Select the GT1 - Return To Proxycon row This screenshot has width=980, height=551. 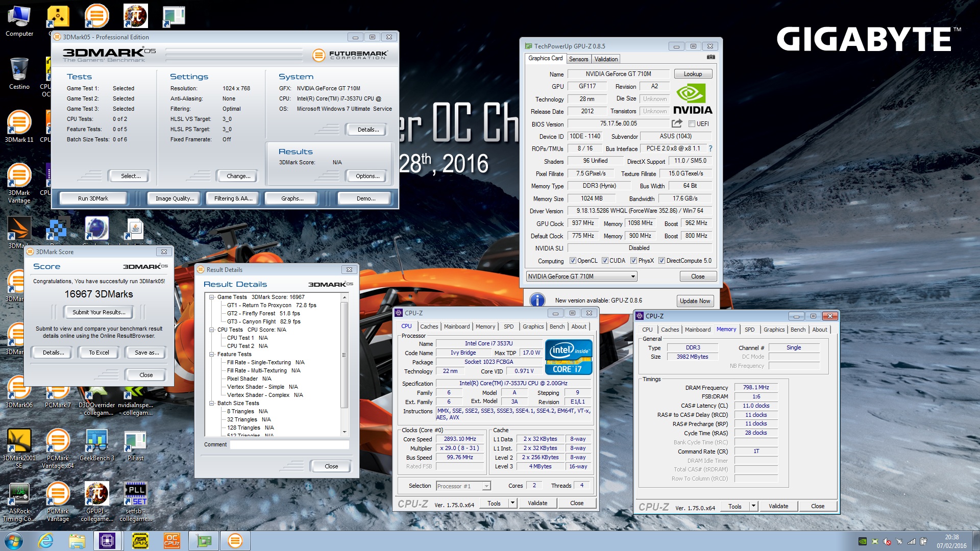pos(272,305)
